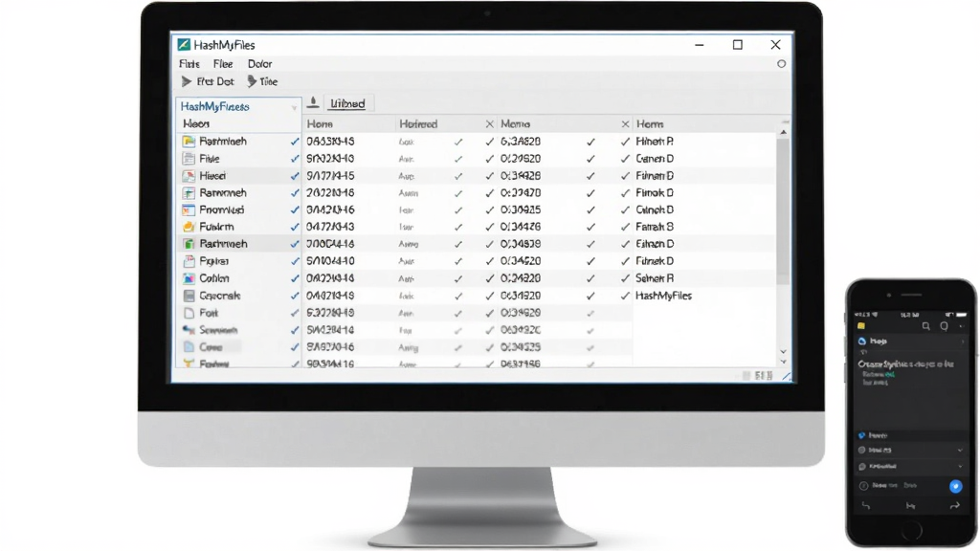Click the Ffet Dot toolbar button label
The image size is (980, 551).
(215, 82)
